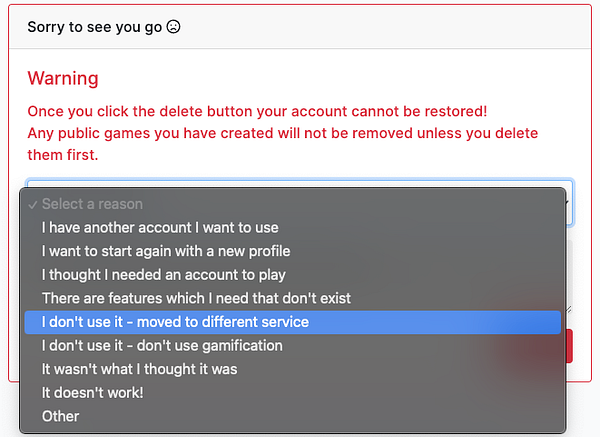
Task: Click the reason dropdown arrow at right edge
Action: click(x=569, y=206)
